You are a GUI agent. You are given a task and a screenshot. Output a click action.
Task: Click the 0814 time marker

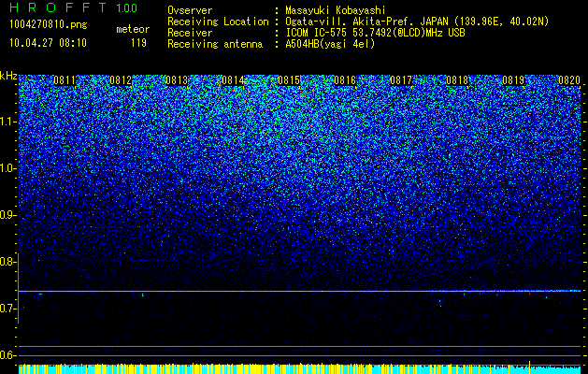coord(233,80)
